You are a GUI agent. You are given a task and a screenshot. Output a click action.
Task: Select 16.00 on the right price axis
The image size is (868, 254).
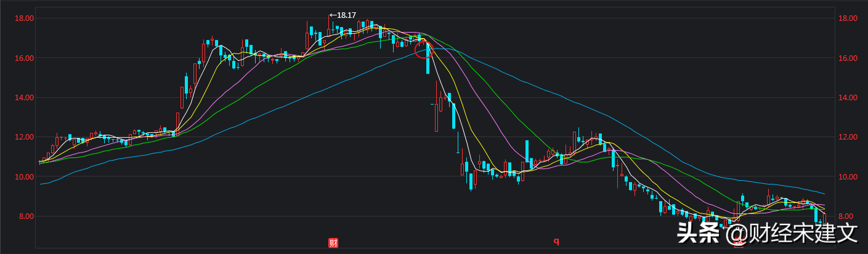pos(848,58)
